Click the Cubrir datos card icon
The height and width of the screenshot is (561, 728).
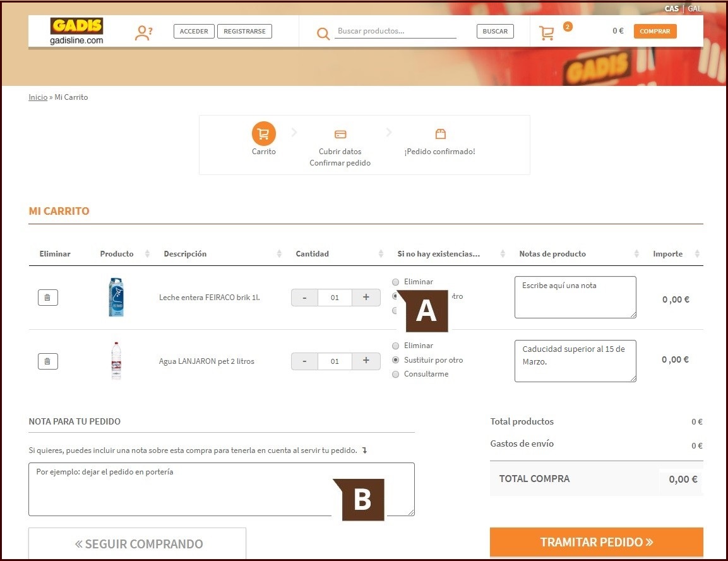point(340,134)
